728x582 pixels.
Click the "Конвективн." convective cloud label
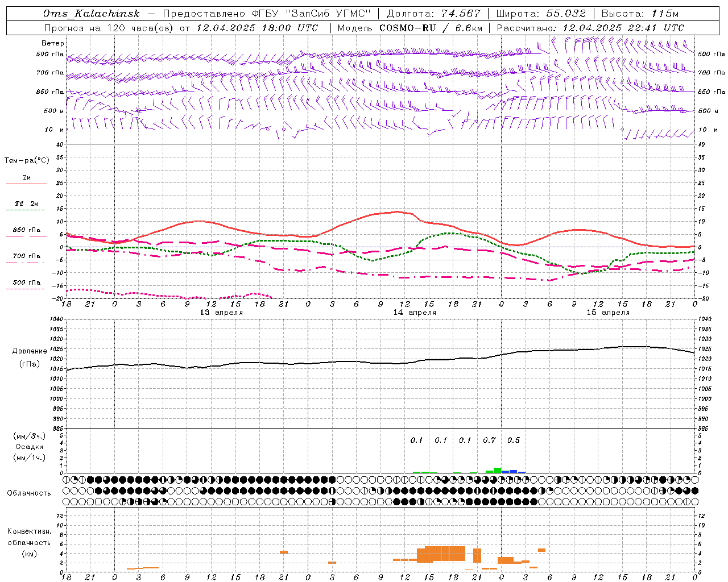[30, 531]
